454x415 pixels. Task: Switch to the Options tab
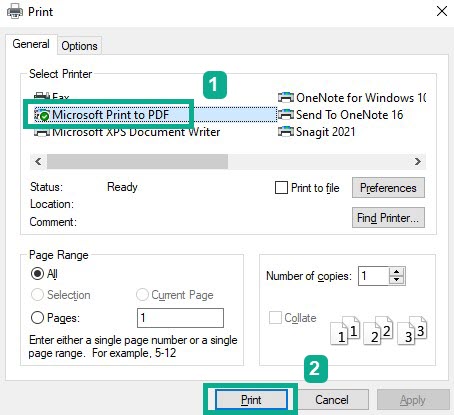coord(79,46)
